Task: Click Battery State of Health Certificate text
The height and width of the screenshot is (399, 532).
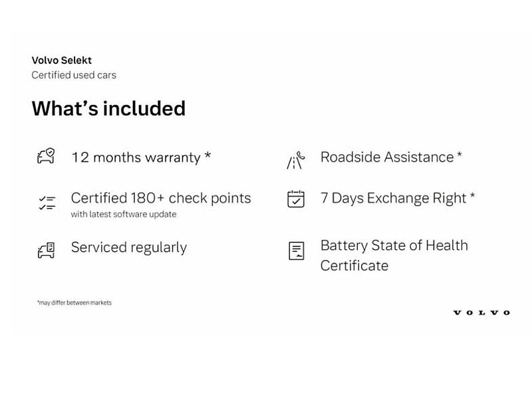Action: click(394, 255)
